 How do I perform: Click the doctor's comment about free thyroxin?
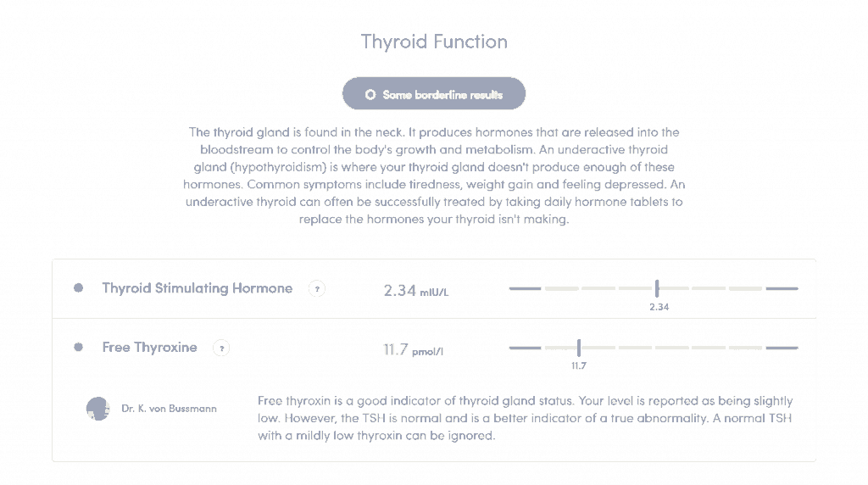click(526, 418)
